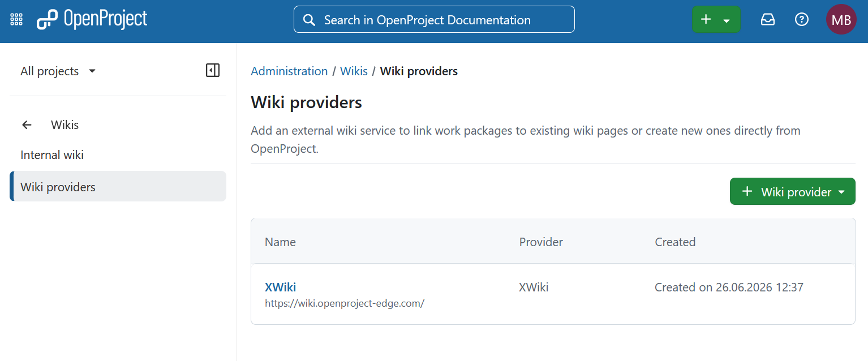Screen dimensions: 868x361
Task: Click the Created on 26.06.2026 12:37 text
Action: tap(729, 287)
